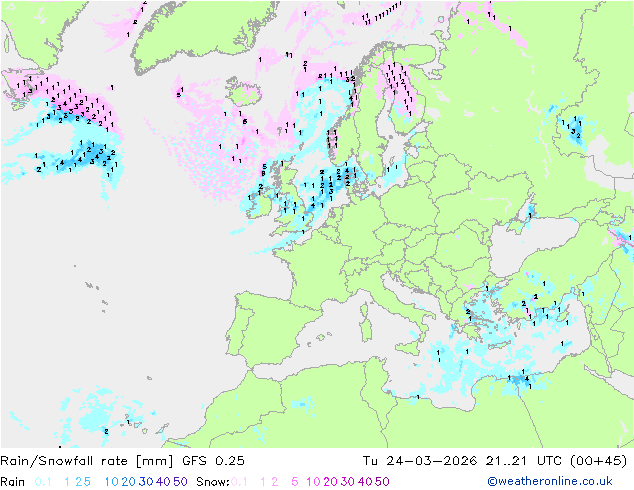Click the '(00+45)' forecast offset text
Viewport: 634px width, 490px height.
[598, 461]
